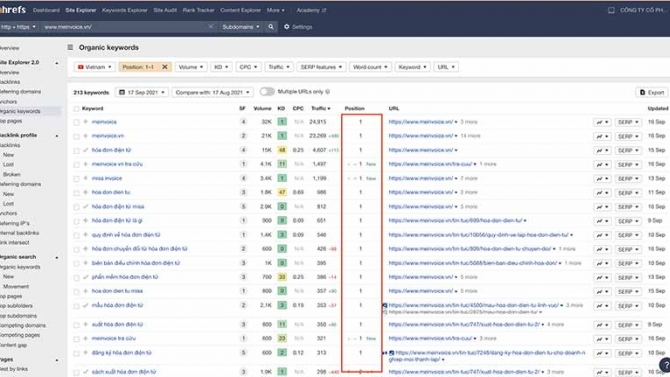This screenshot has width=670, height=377.
Task: Open calendar date 17 Sep 2021 picker
Action: click(142, 92)
